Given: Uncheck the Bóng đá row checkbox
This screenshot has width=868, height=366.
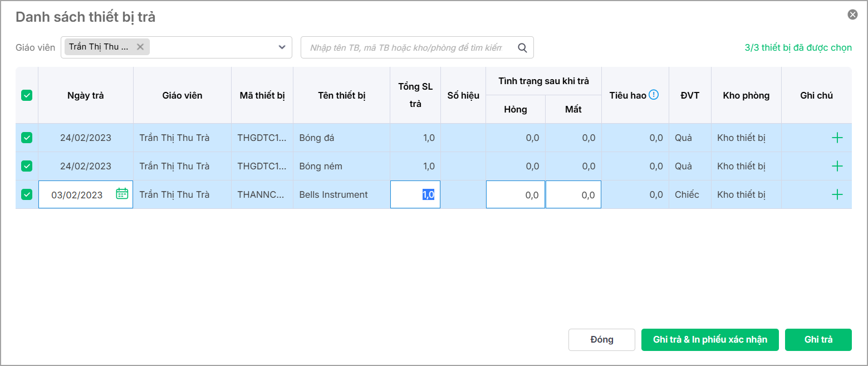Looking at the screenshot, I should click(x=27, y=138).
